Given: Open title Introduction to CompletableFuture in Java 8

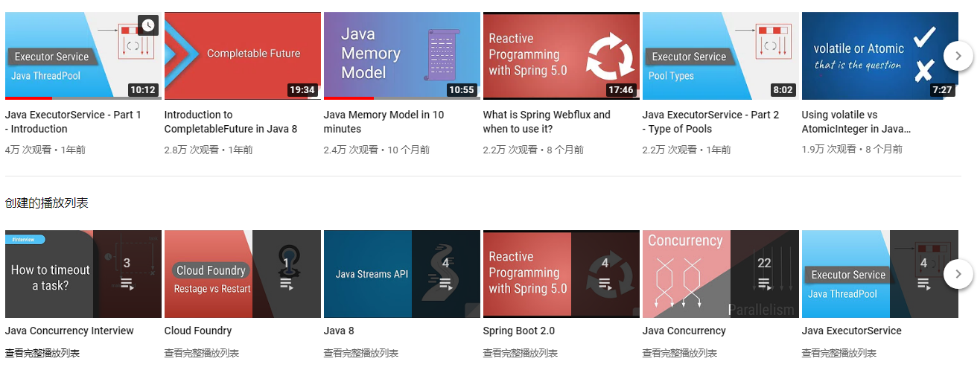Looking at the screenshot, I should (x=231, y=121).
